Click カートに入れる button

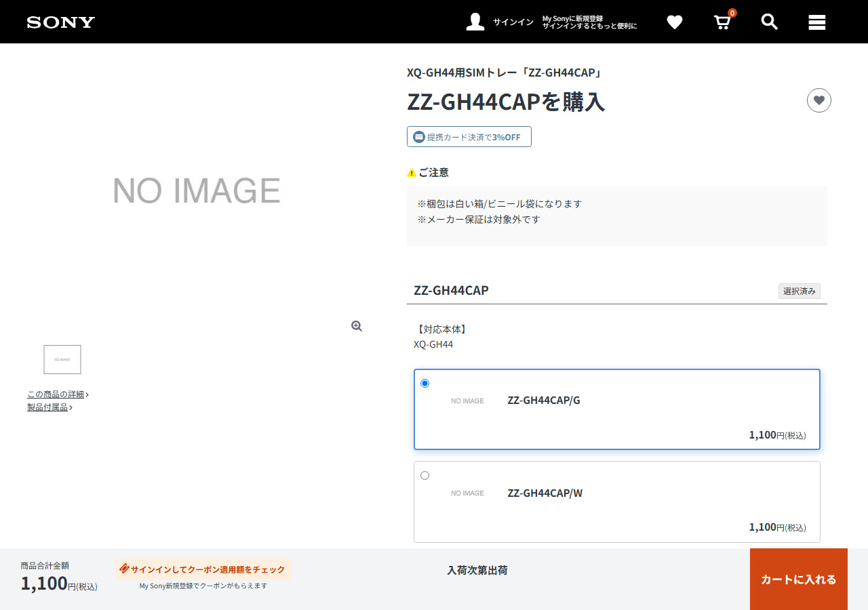799,579
